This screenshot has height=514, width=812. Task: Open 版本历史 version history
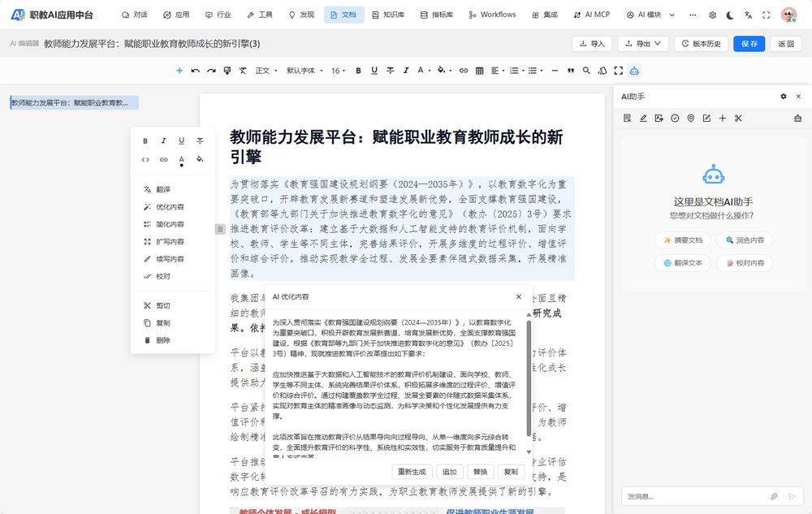pyautogui.click(x=702, y=44)
